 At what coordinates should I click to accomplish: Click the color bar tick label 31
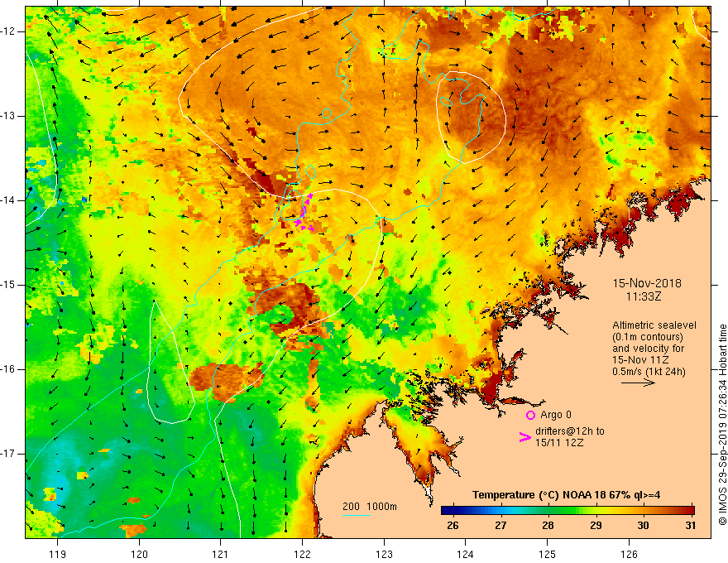(691, 526)
